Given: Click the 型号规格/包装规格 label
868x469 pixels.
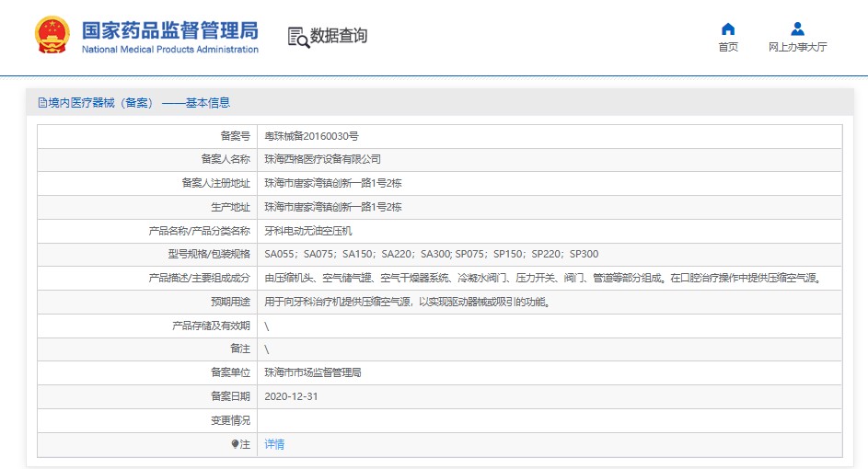Looking at the screenshot, I should [x=209, y=254].
